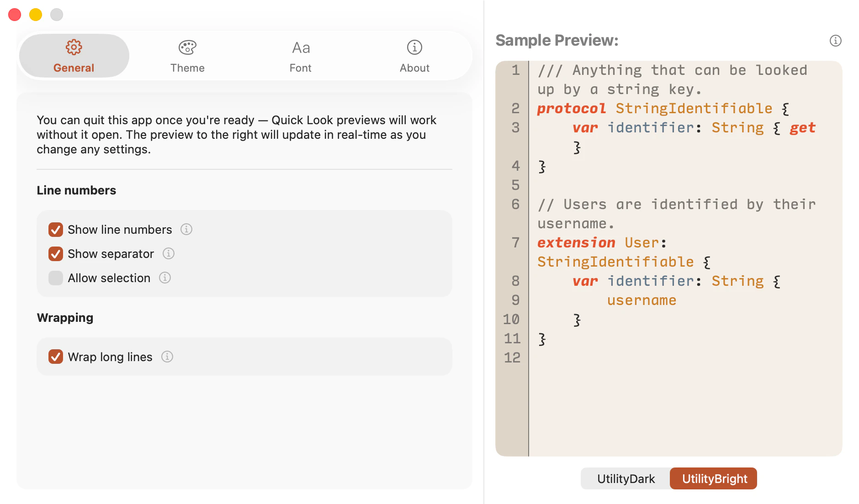Uncheck Show line numbers checkbox
This screenshot has width=859, height=504.
[x=56, y=230]
